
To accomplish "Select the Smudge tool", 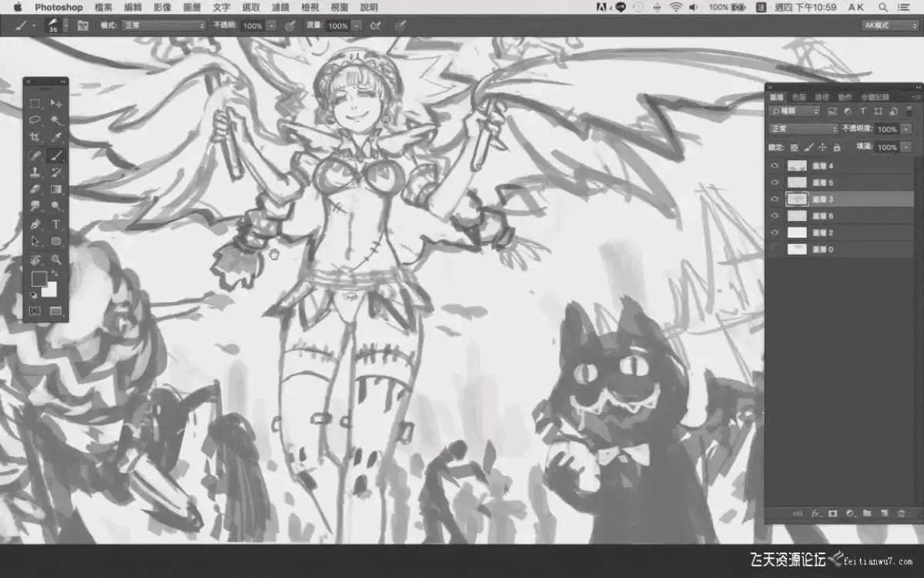I will point(35,207).
